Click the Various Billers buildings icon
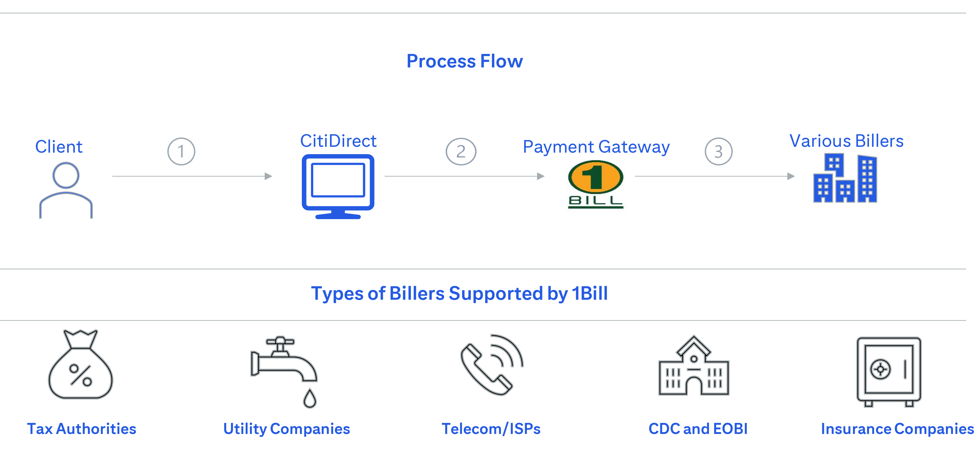This screenshot has width=980, height=460. (845, 178)
